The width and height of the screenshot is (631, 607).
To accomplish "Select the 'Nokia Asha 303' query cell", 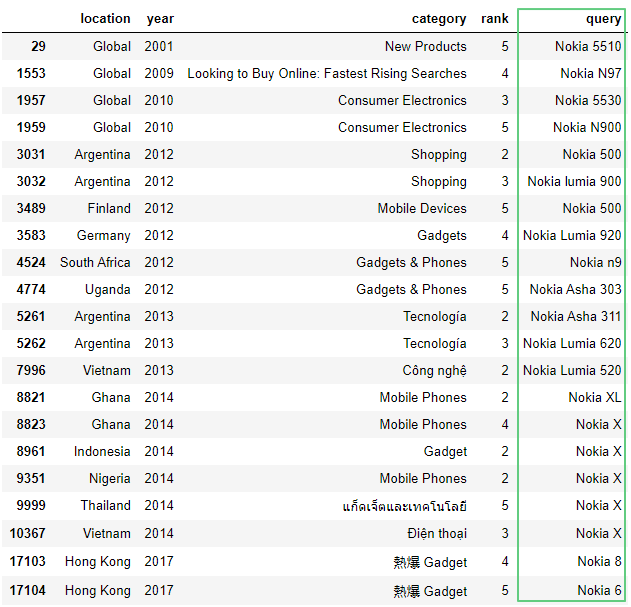I will [x=575, y=289].
